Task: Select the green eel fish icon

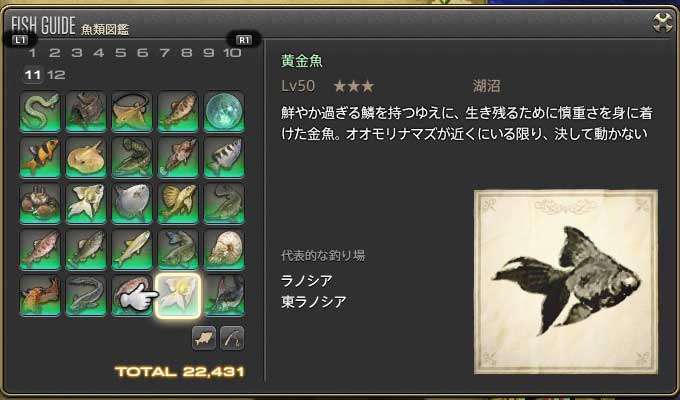Action: tap(40, 111)
